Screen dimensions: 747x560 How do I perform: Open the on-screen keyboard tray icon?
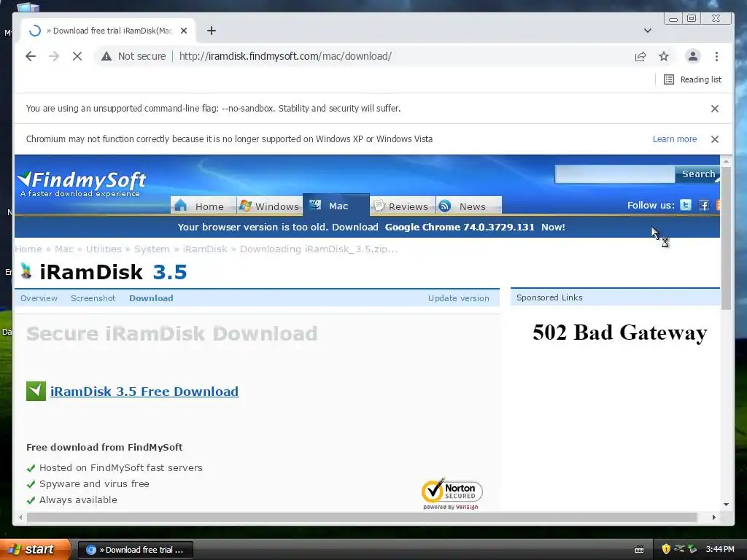click(x=639, y=550)
